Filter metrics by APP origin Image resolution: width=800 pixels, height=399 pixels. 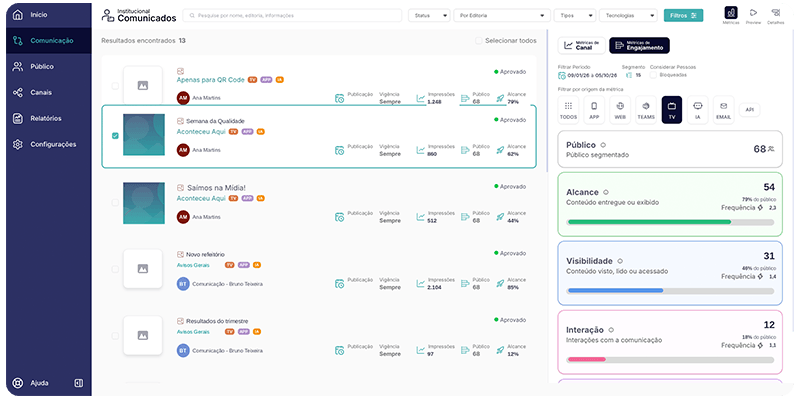[x=594, y=110]
